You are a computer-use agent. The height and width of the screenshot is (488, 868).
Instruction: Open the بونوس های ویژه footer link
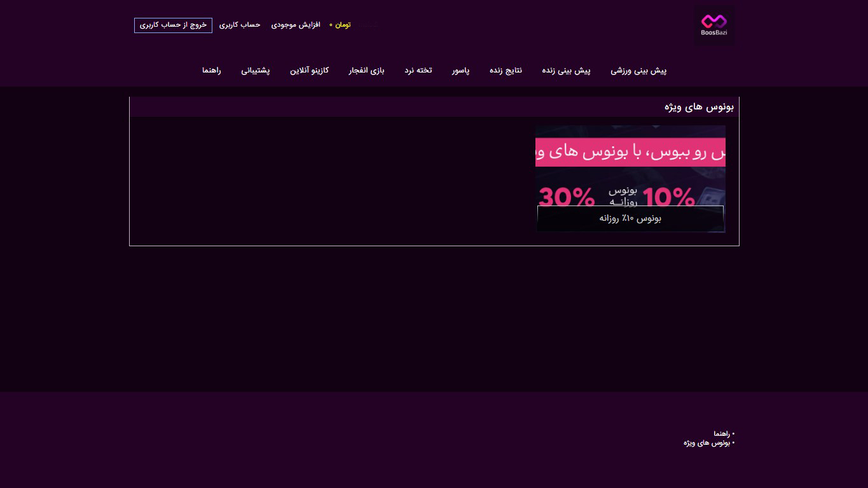708,443
